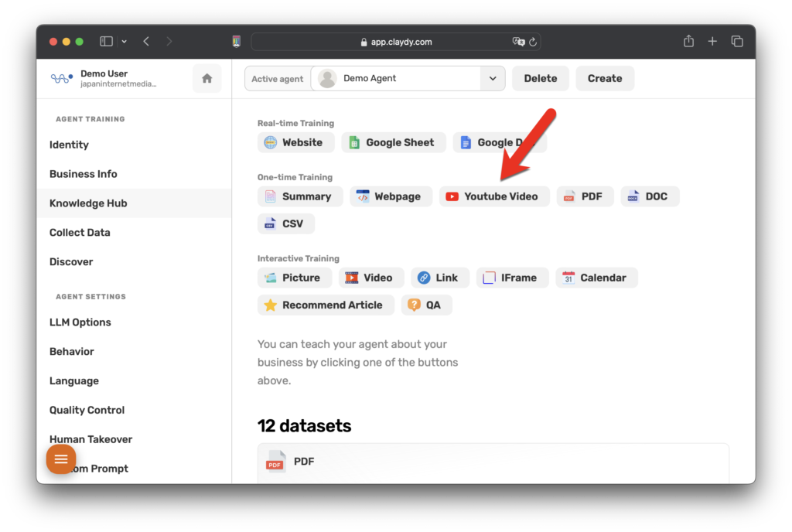
Task: Click the home icon button
Action: 207,78
